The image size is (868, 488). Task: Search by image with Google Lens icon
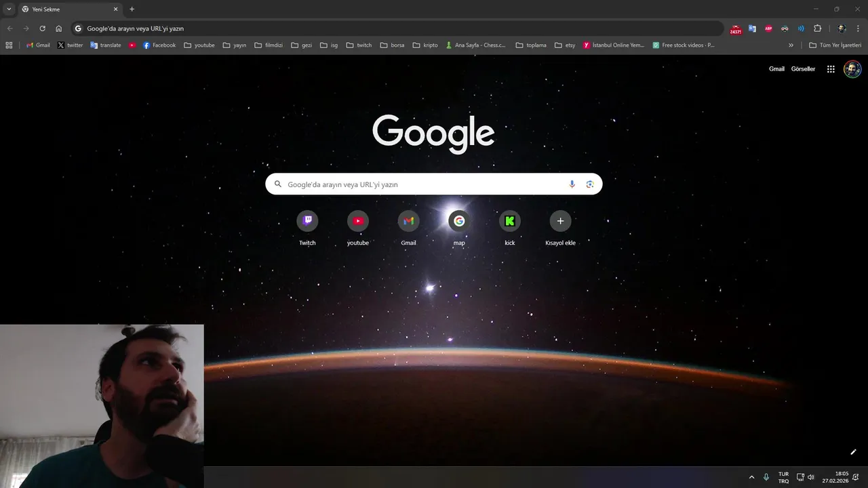click(590, 184)
